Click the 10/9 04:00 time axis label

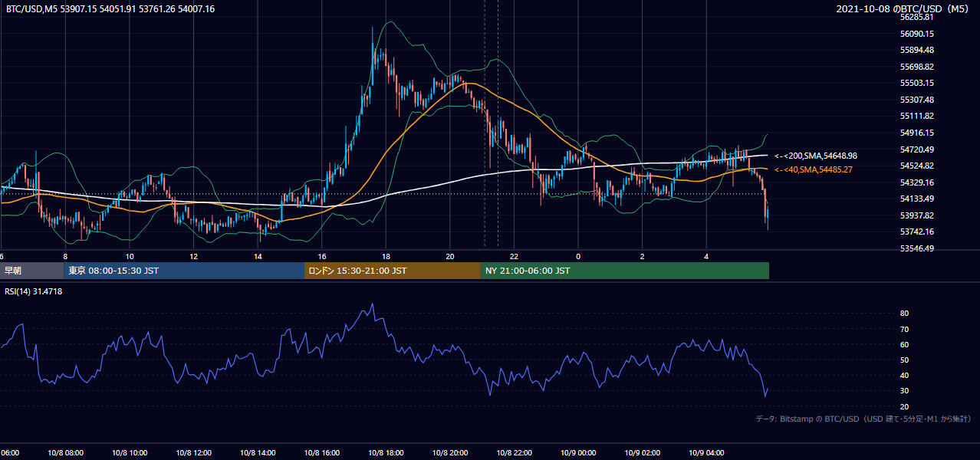click(706, 452)
